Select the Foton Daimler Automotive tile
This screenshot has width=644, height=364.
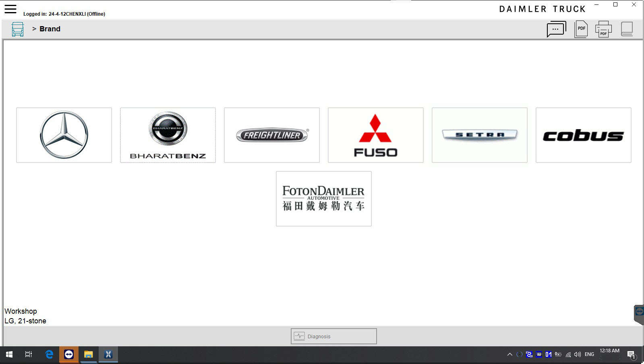coord(324,199)
